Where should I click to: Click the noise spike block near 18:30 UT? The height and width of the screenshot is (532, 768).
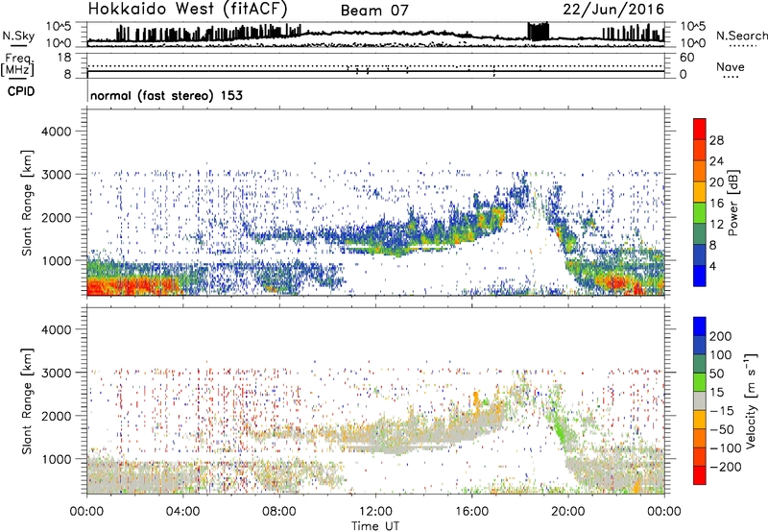click(538, 32)
